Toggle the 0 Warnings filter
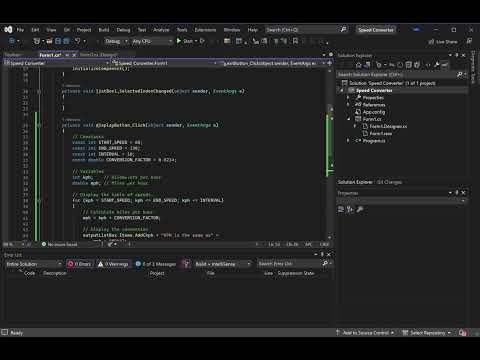480x360 pixels. click(x=113, y=264)
